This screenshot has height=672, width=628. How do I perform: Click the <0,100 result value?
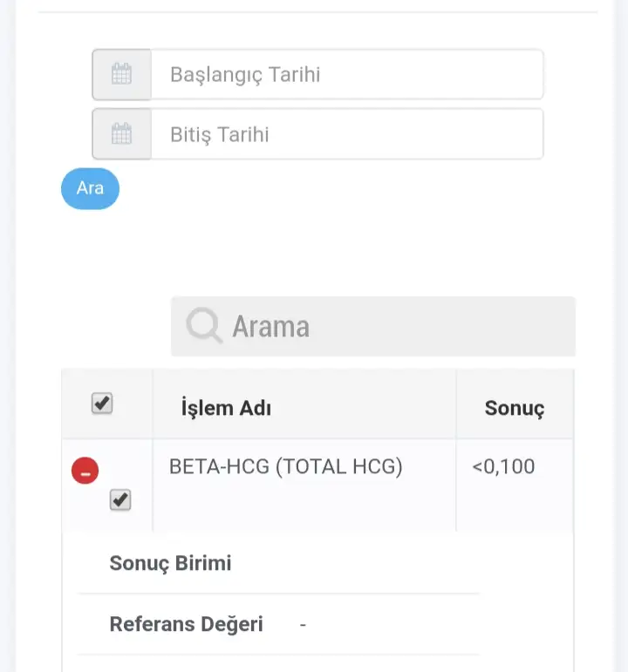point(503,467)
